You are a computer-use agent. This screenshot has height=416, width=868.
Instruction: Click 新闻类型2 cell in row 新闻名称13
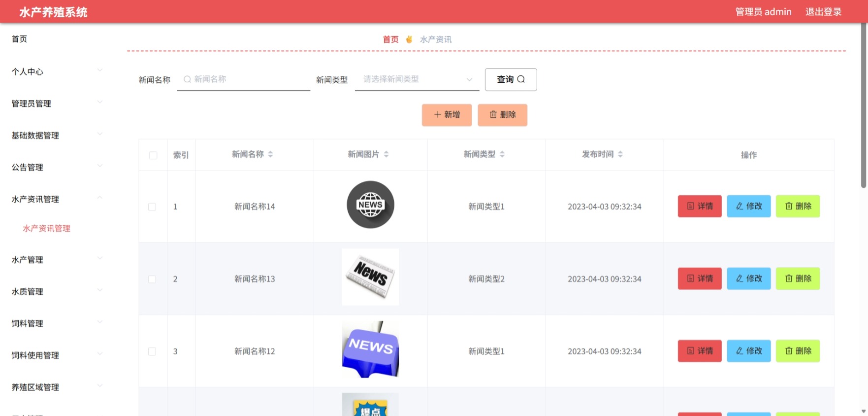coord(486,279)
